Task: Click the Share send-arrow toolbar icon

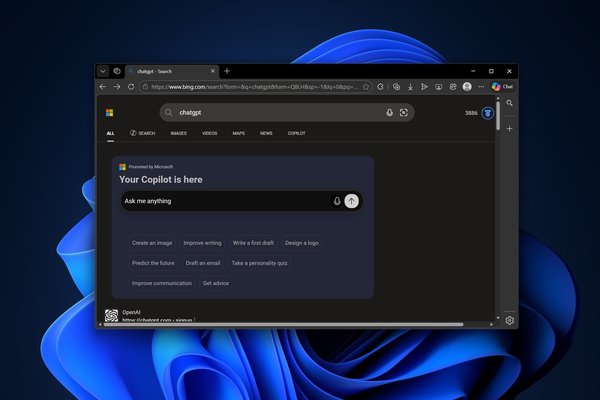Action: (424, 87)
